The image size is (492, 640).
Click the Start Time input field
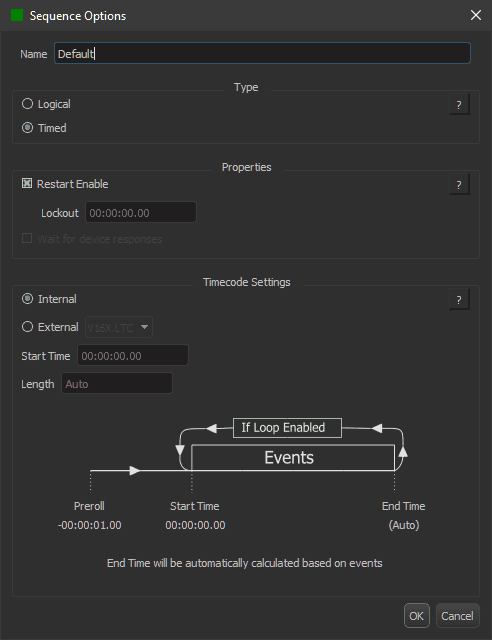[133, 355]
